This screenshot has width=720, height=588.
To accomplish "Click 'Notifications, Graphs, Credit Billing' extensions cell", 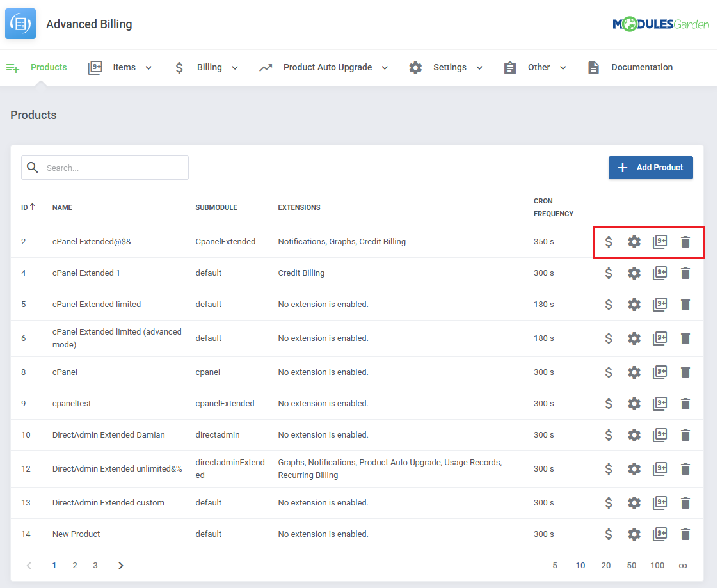I will (342, 242).
